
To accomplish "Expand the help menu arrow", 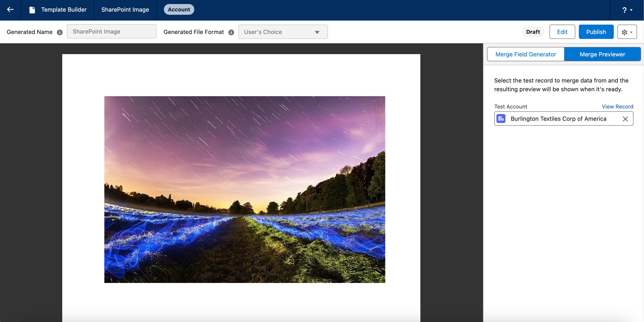I will (631, 10).
